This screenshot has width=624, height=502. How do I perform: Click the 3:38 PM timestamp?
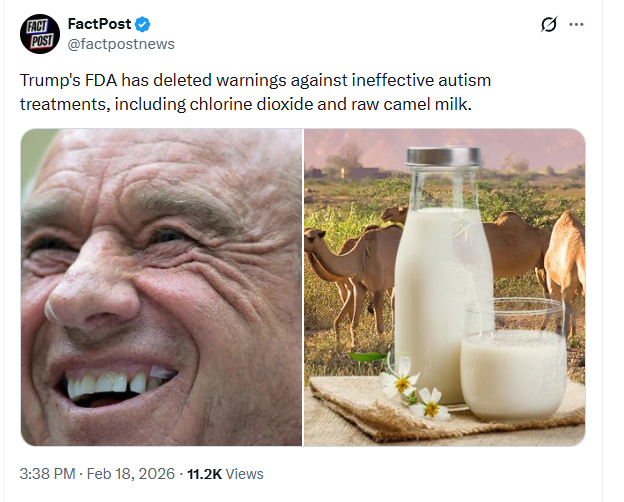[x=49, y=473]
